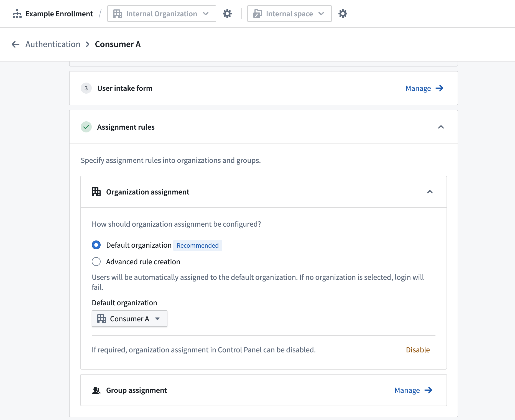Select the Default organization radio button
515x420 pixels.
point(96,245)
